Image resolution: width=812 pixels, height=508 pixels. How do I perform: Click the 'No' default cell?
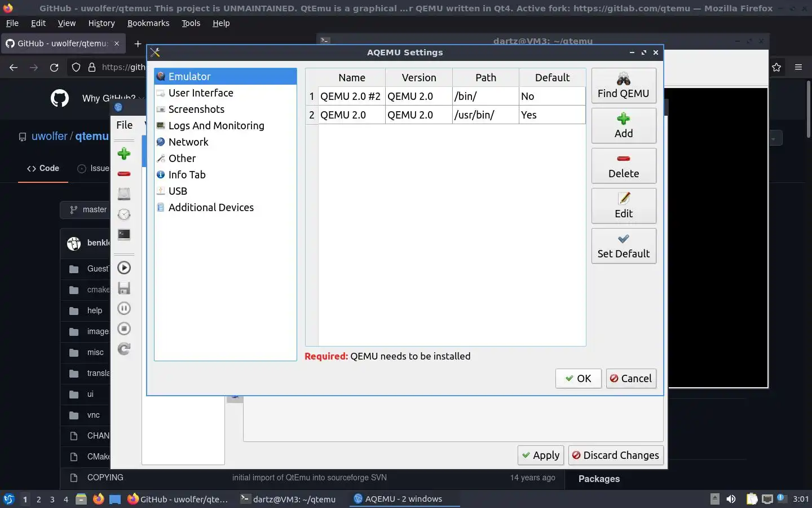pyautogui.click(x=552, y=97)
